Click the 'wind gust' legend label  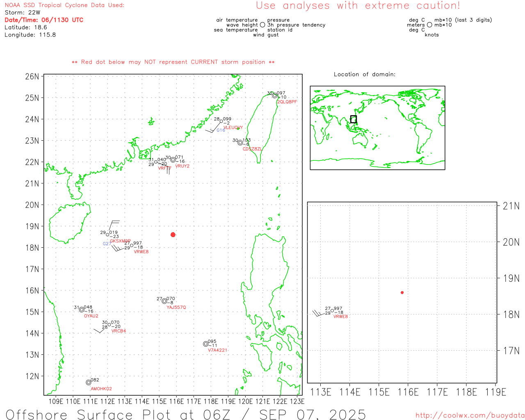266,35
